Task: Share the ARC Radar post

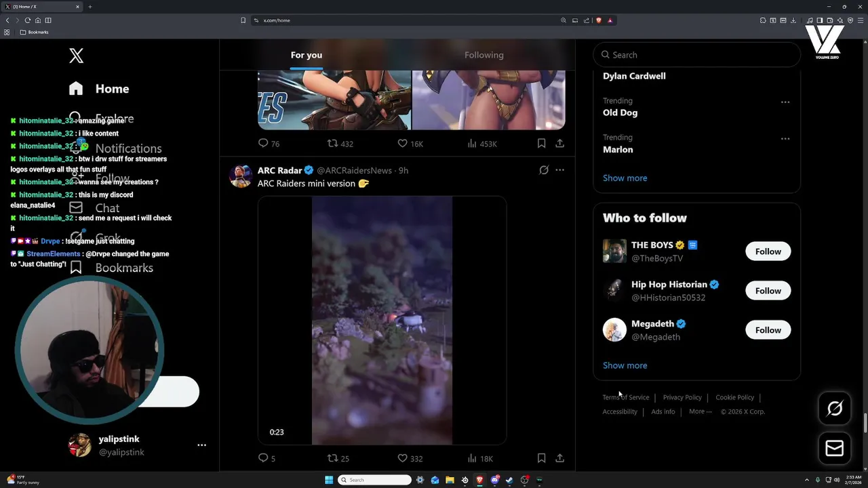Action: point(559,458)
